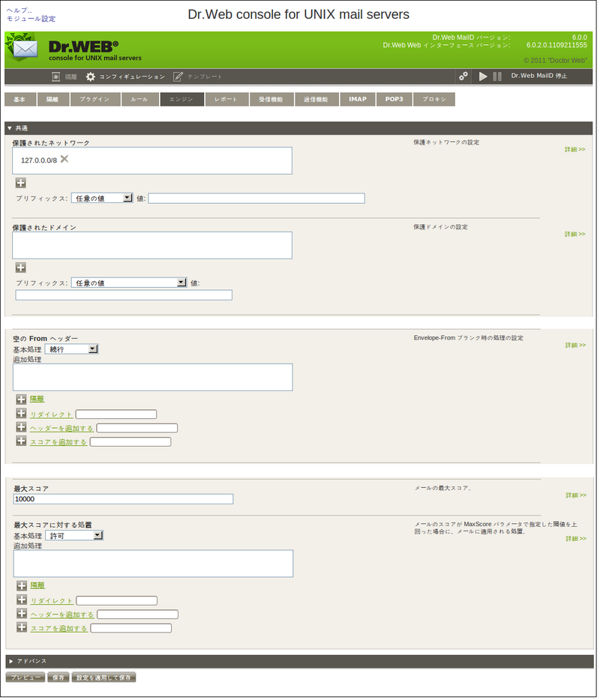Show 詳細 for max score action setting

576,539
